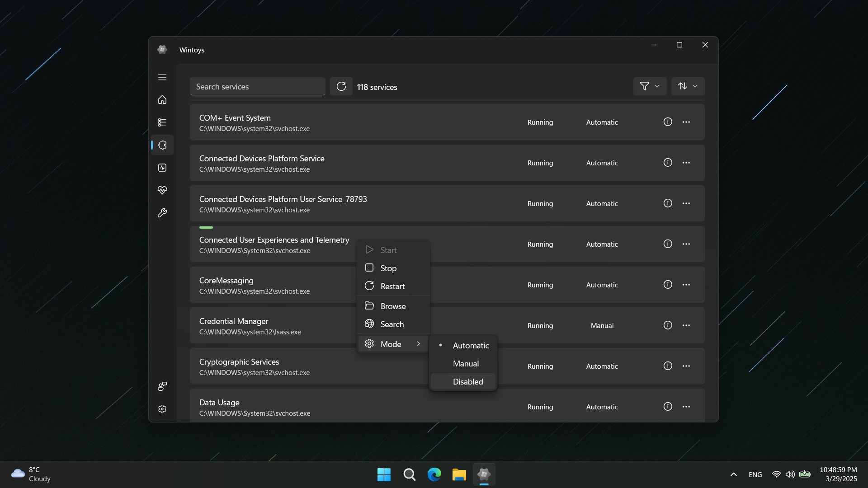The image size is (868, 488).
Task: Refresh the services list
Action: (341, 86)
